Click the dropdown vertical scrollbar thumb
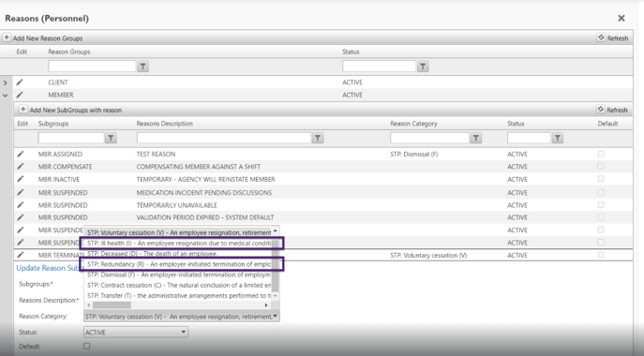This screenshot has width=644, height=356. (x=276, y=265)
